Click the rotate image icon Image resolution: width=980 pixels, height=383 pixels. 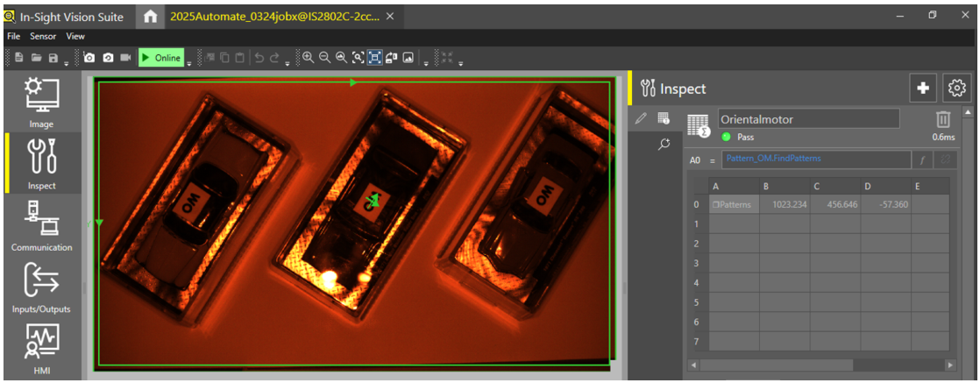coord(391,58)
